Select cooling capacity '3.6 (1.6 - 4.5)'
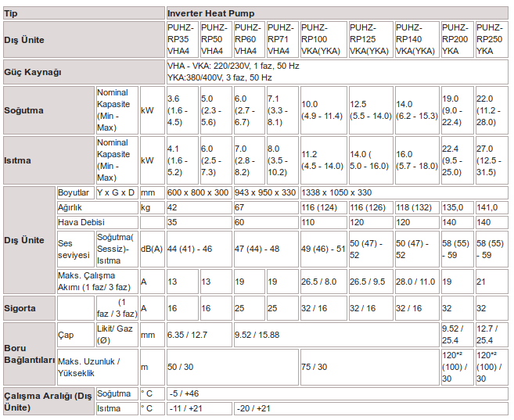 pyautogui.click(x=182, y=110)
